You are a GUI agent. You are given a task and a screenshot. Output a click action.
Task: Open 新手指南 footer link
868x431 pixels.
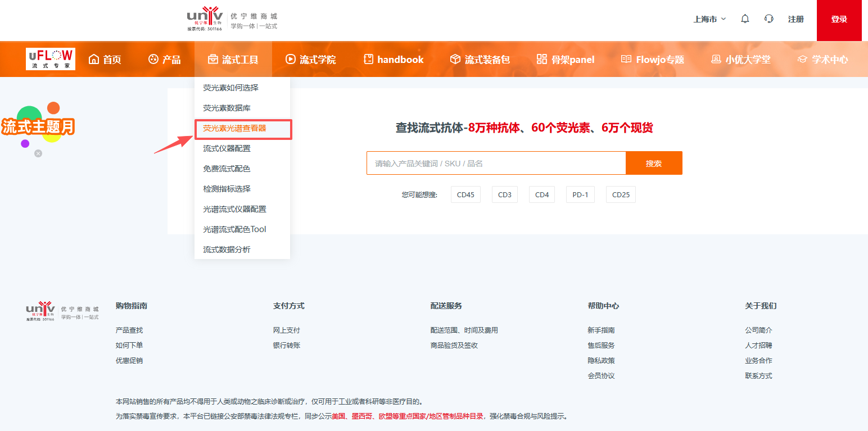point(602,330)
